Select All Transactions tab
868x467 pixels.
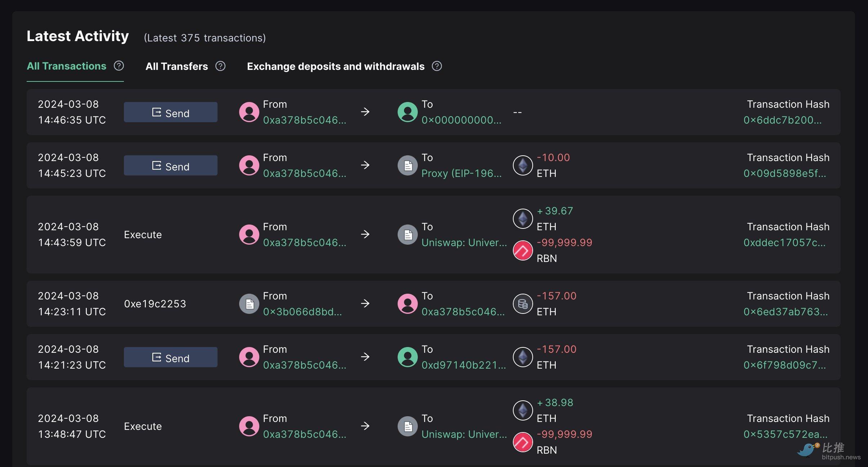point(67,66)
